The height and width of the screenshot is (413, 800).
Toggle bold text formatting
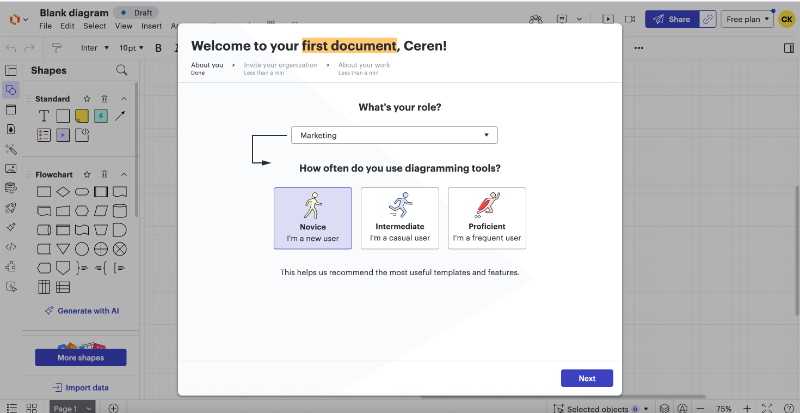158,48
